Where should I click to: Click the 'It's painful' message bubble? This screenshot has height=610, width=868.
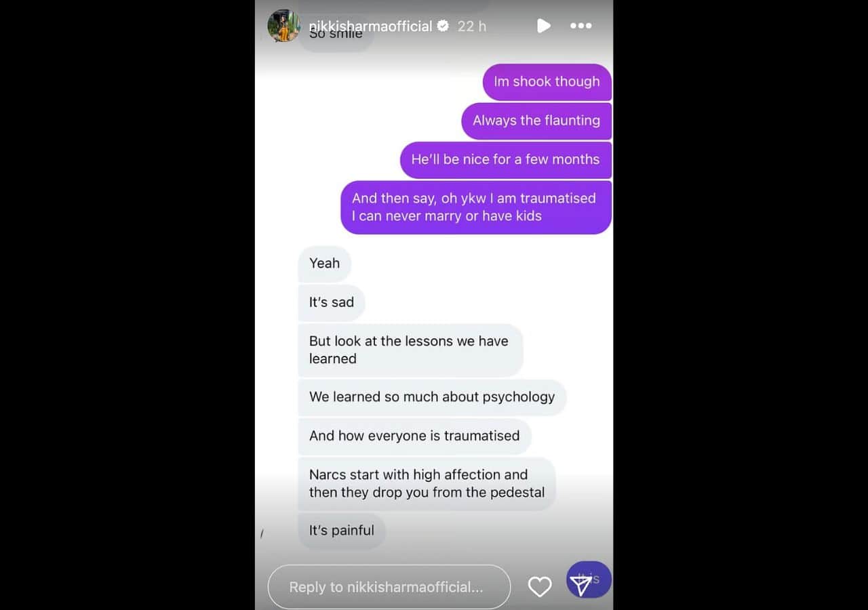click(x=342, y=531)
